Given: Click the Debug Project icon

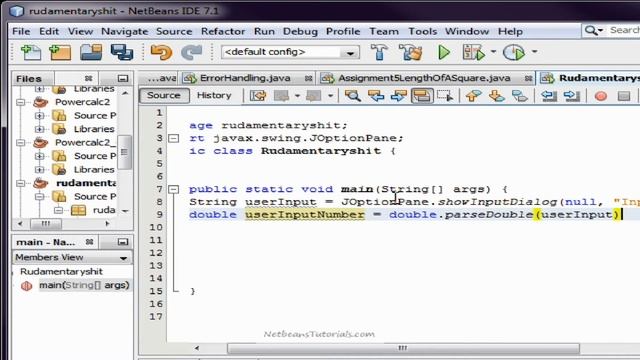Looking at the screenshot, I should pyautogui.click(x=473, y=52).
